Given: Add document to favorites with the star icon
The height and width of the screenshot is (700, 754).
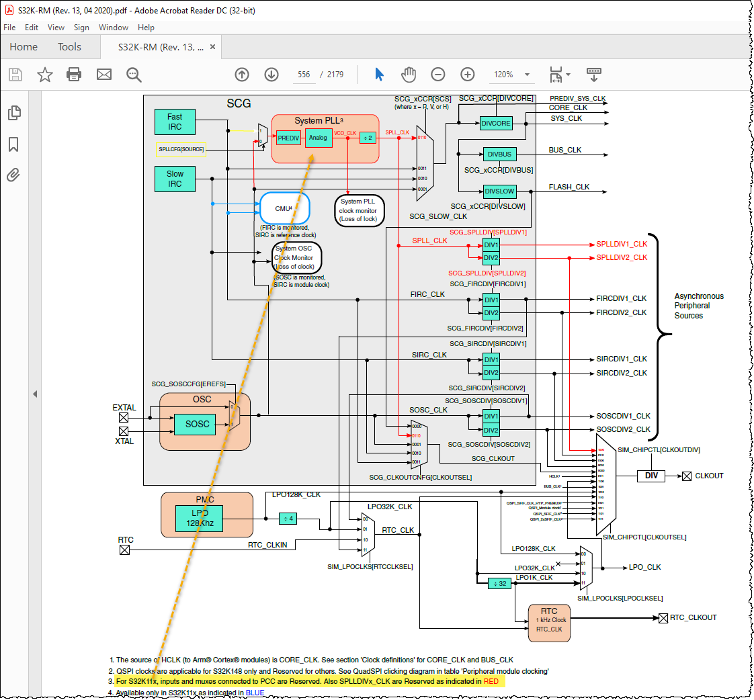Looking at the screenshot, I should click(44, 75).
